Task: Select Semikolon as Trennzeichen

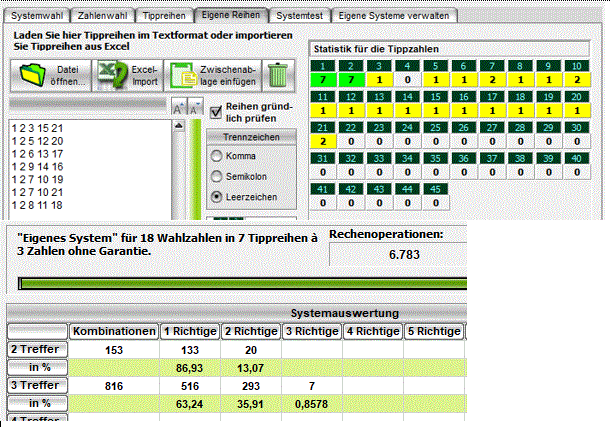Action: pos(216,177)
